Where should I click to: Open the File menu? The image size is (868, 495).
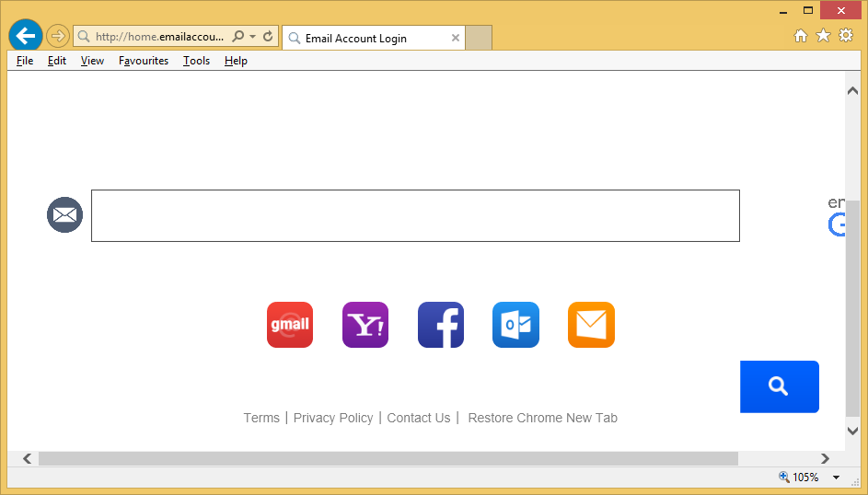[x=25, y=61]
